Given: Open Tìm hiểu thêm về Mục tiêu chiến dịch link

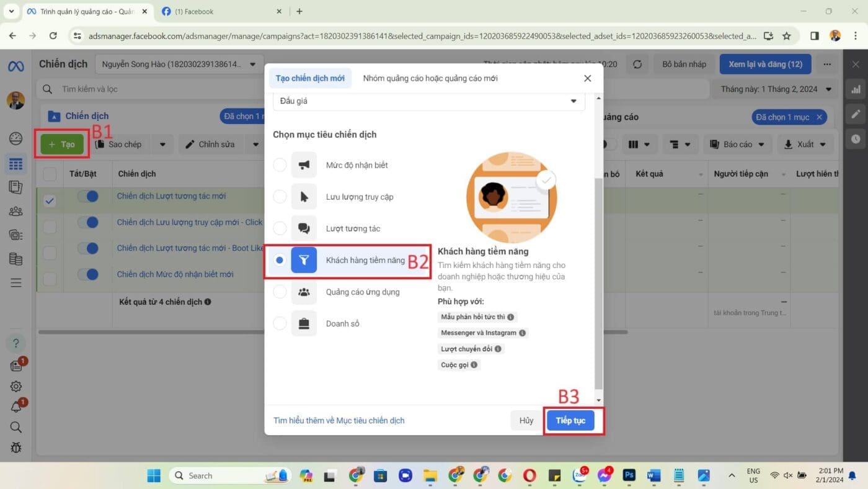Looking at the screenshot, I should coord(339,421).
